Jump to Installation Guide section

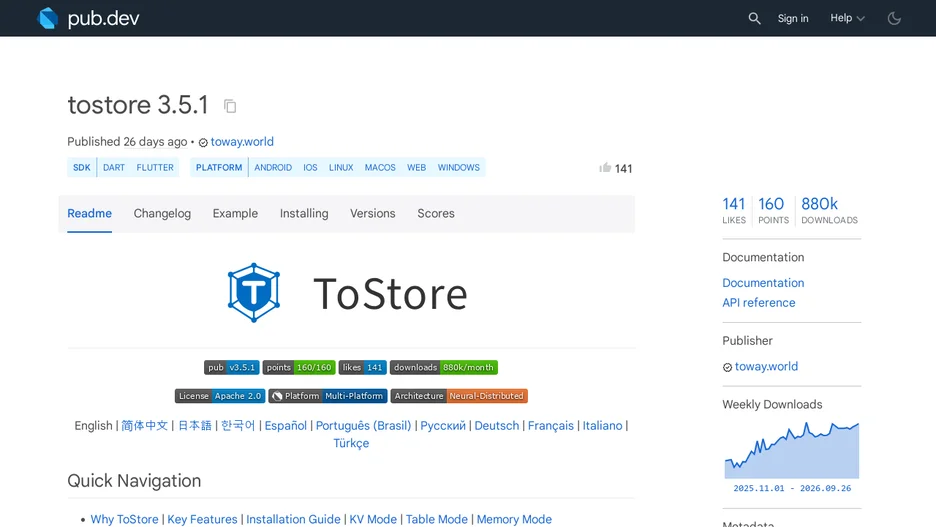pos(293,519)
